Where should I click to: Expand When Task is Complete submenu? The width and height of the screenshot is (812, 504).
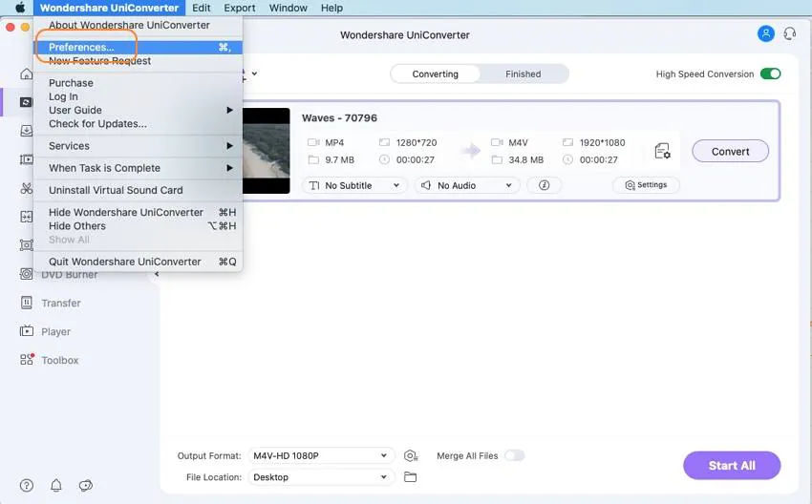tap(138, 168)
